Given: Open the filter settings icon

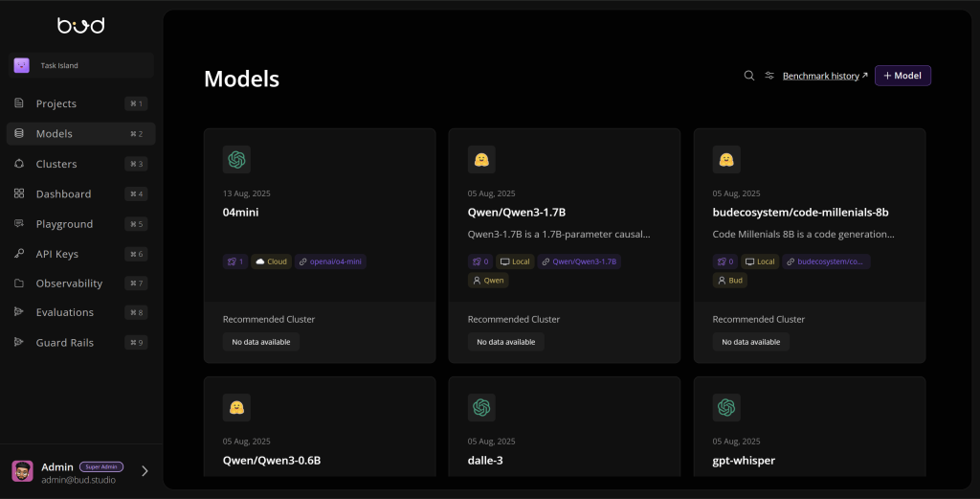Looking at the screenshot, I should (x=769, y=76).
